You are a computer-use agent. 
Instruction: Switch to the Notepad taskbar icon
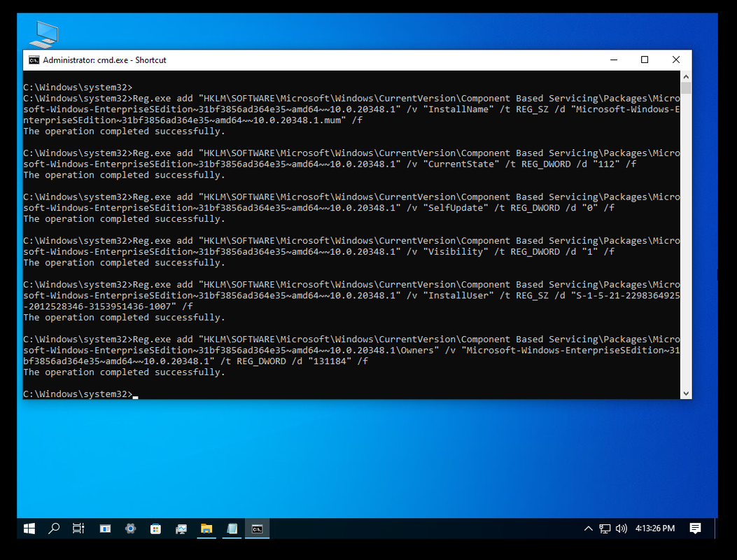(232, 528)
